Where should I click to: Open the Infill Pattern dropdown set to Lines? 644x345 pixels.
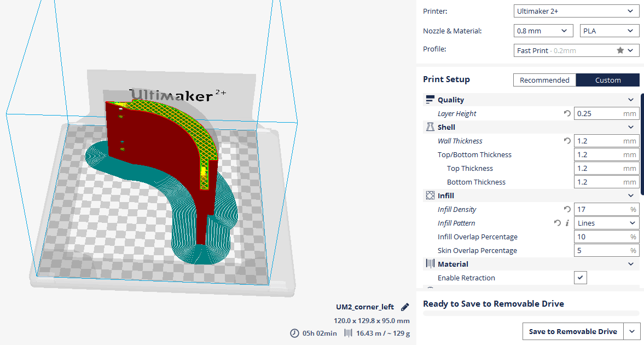[606, 223]
